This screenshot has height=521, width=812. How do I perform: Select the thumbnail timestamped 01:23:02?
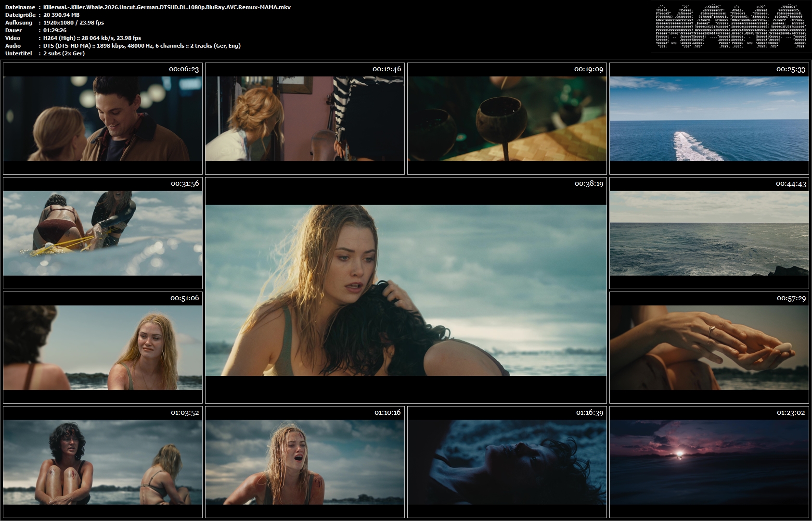tap(709, 462)
